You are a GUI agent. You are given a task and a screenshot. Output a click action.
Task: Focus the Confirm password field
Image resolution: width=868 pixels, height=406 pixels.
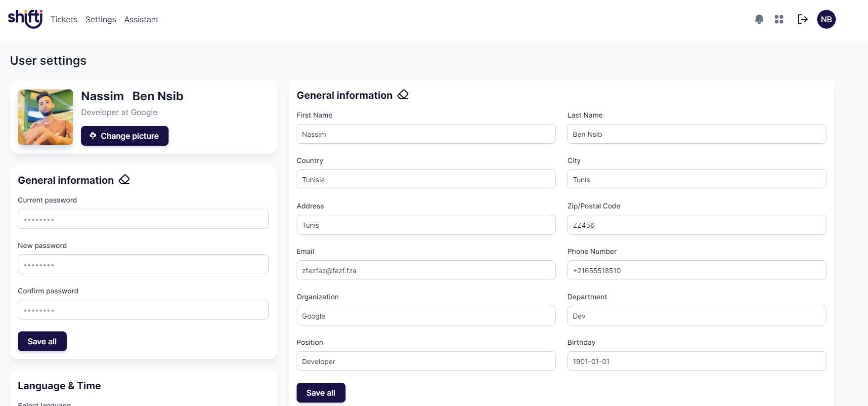pos(143,310)
